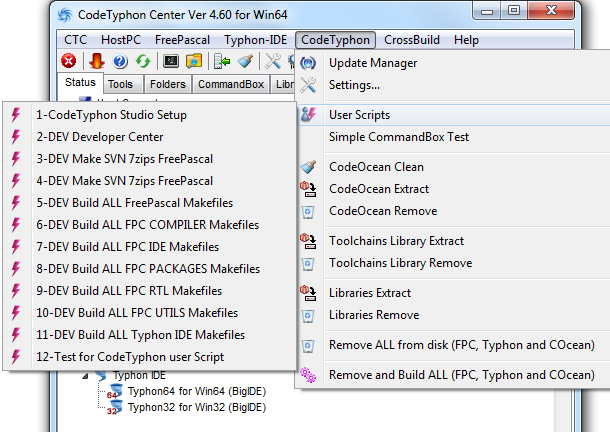Click the Libraries Remove recycle bin icon
The width and height of the screenshot is (610, 432).
point(308,315)
